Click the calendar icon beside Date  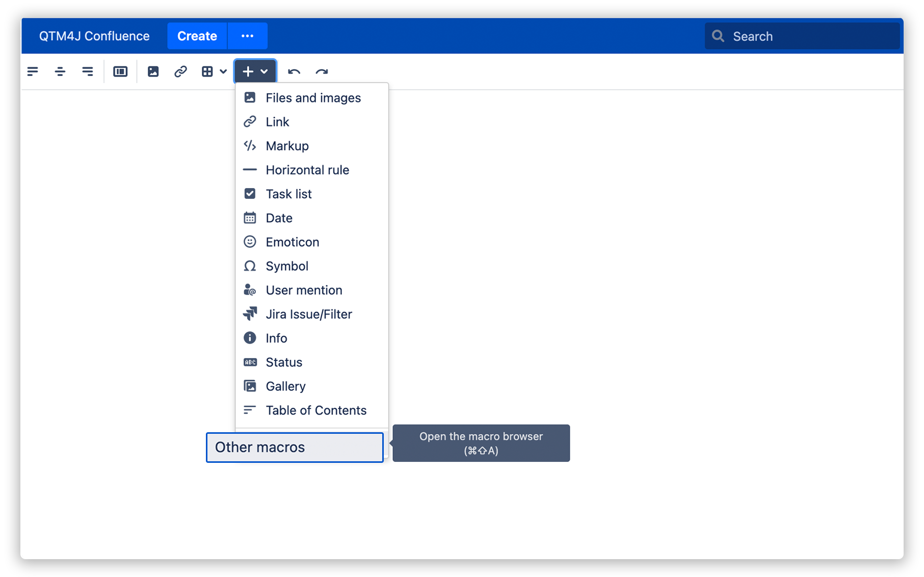(x=250, y=218)
